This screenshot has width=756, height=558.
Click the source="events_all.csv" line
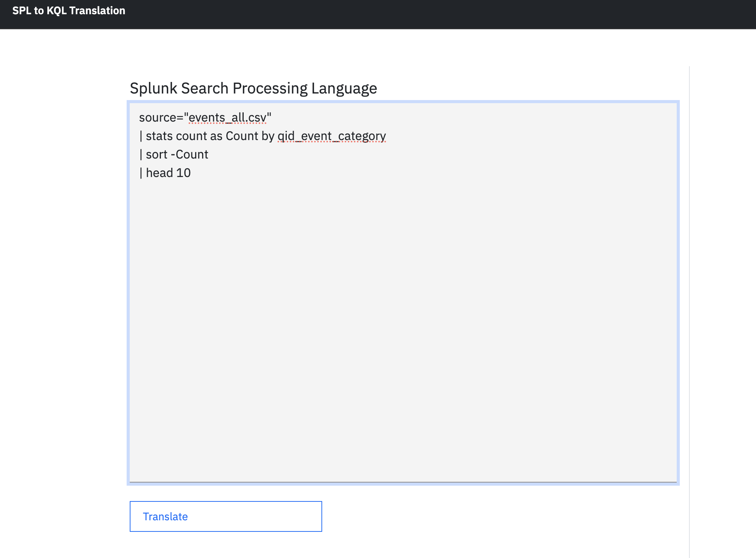pyautogui.click(x=204, y=117)
